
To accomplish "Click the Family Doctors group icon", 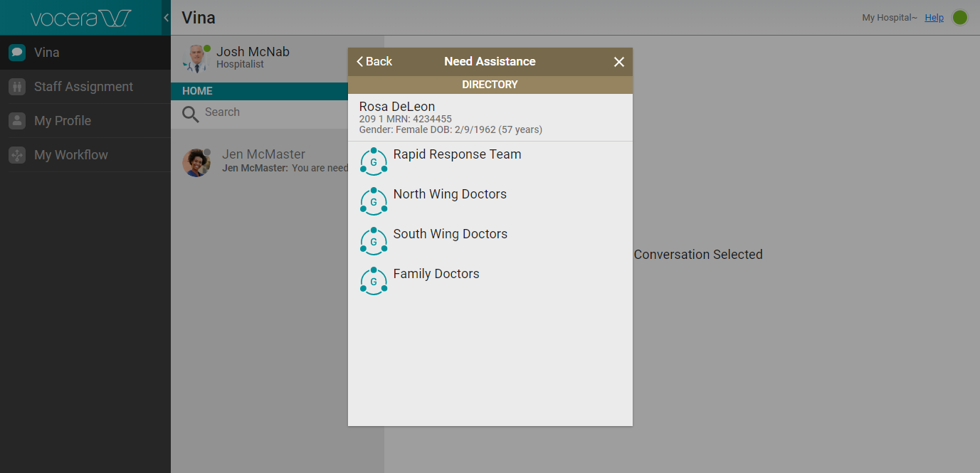I will [x=374, y=281].
